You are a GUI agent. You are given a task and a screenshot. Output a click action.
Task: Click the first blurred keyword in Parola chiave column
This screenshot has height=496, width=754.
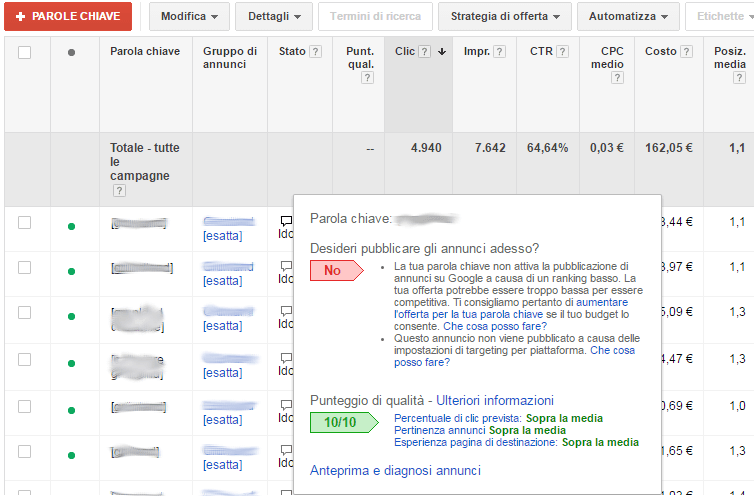[x=138, y=223]
